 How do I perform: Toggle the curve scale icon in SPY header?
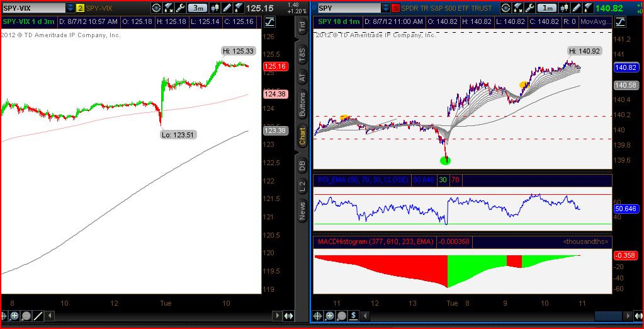[x=619, y=22]
